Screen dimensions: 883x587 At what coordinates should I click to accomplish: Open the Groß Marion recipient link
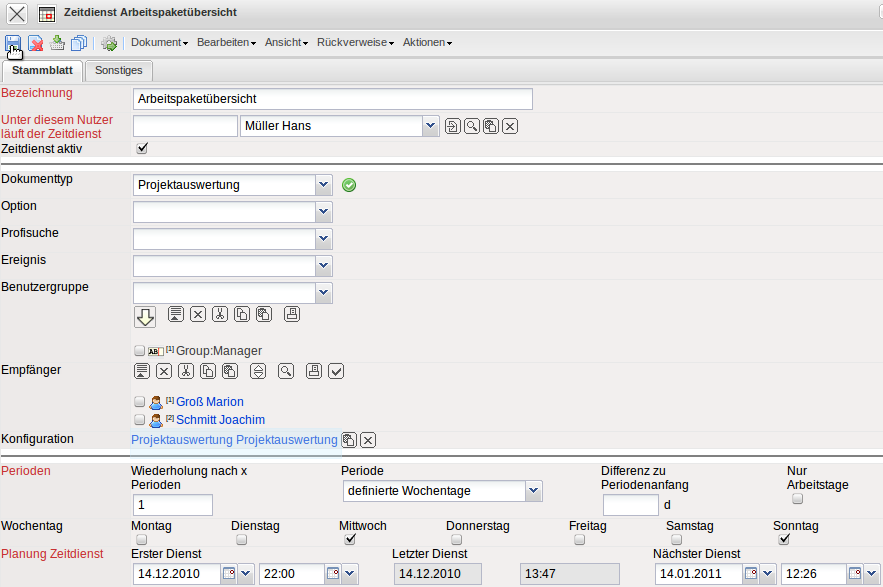point(209,402)
